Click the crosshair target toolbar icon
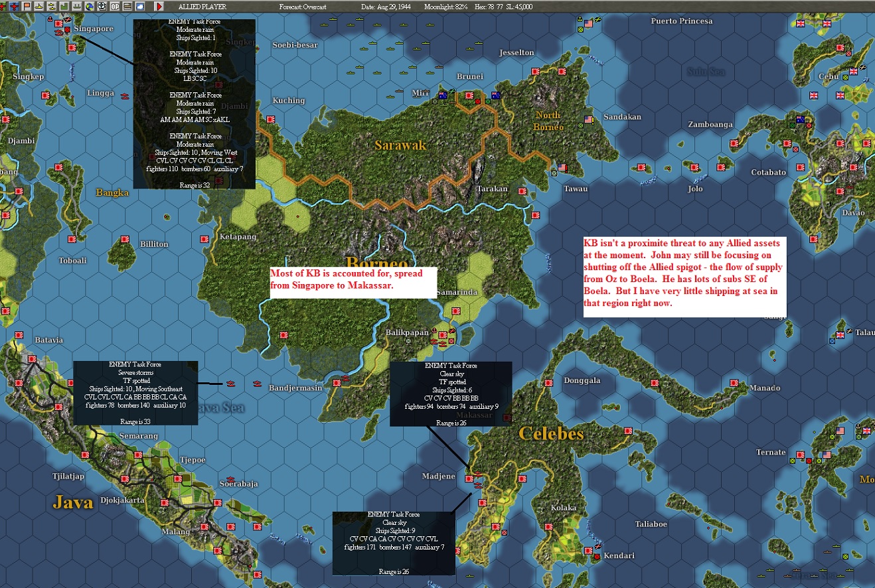The width and height of the screenshot is (875, 588). tap(102, 6)
